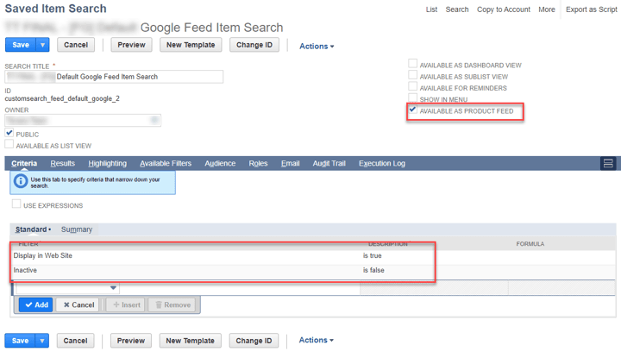621x364 pixels.
Task: Click the bottom Cancel button
Action: click(x=75, y=341)
